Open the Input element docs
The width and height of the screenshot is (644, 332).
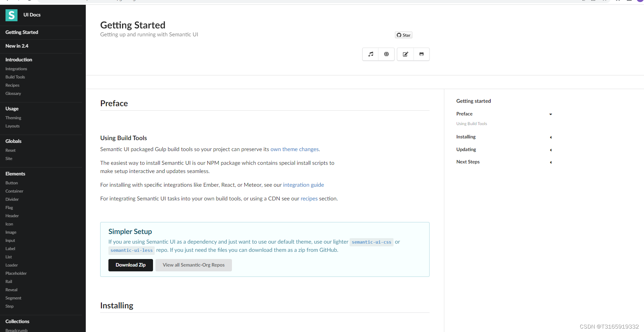click(10, 241)
